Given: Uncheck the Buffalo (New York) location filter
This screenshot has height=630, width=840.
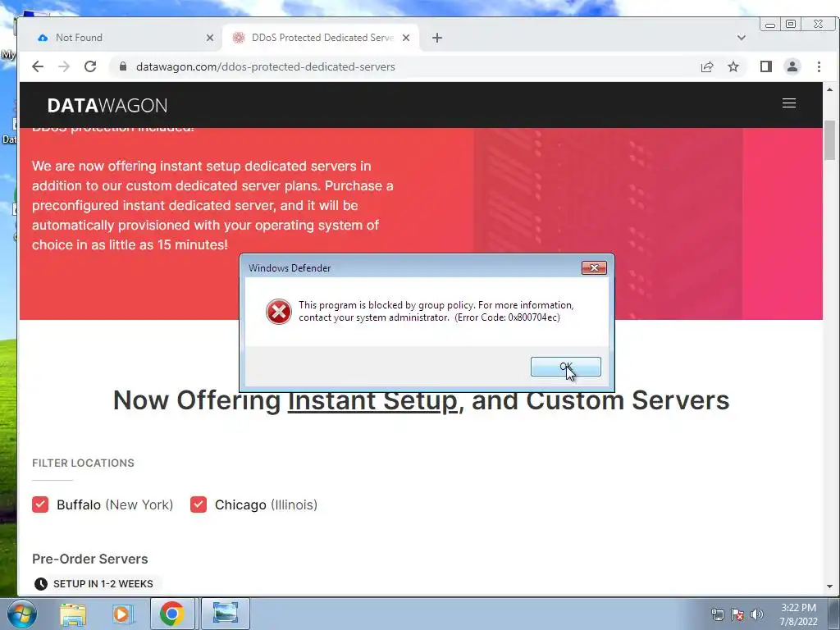Looking at the screenshot, I should [40, 504].
